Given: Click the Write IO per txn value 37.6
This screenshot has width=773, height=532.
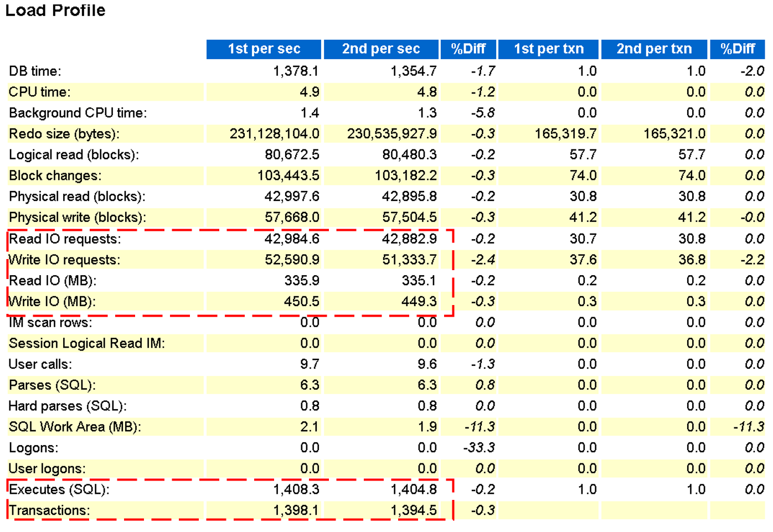Looking at the screenshot, I should coord(583,260).
